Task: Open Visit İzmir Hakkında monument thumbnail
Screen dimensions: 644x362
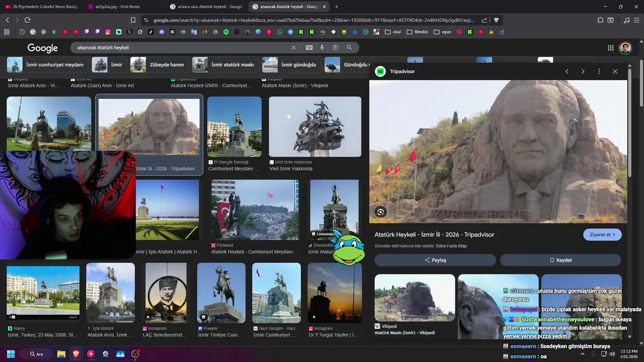Action: pos(315,127)
